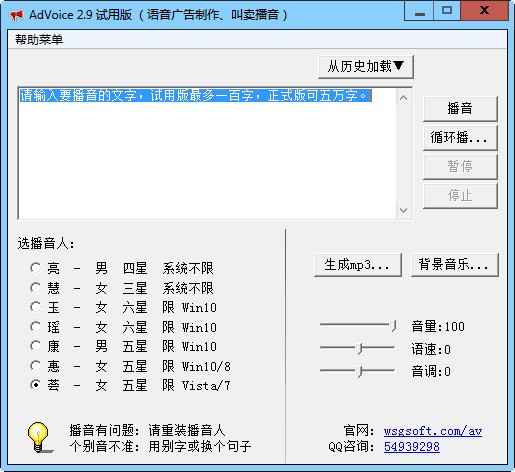
Task: Click the QQ number 54939298 link
Action: 412,447
